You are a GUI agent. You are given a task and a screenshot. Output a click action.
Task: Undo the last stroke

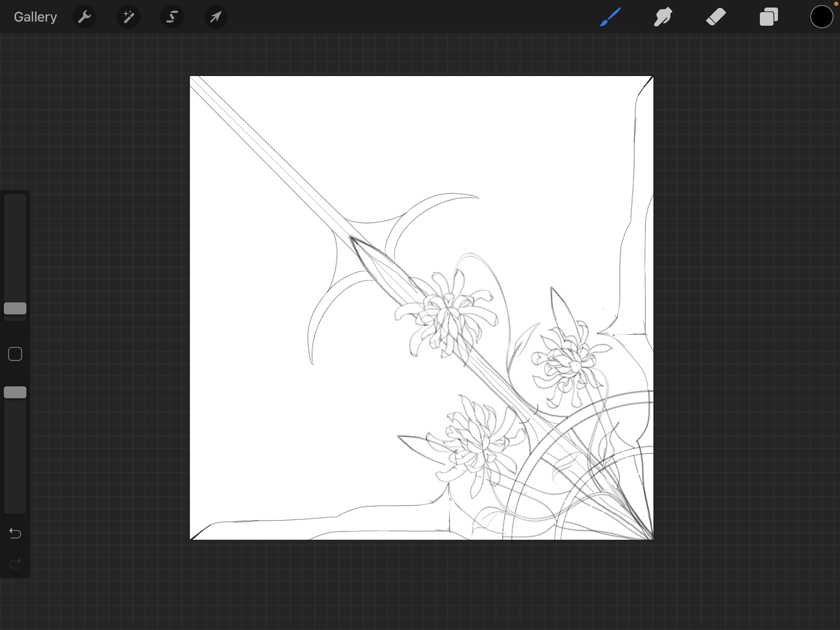point(15,533)
